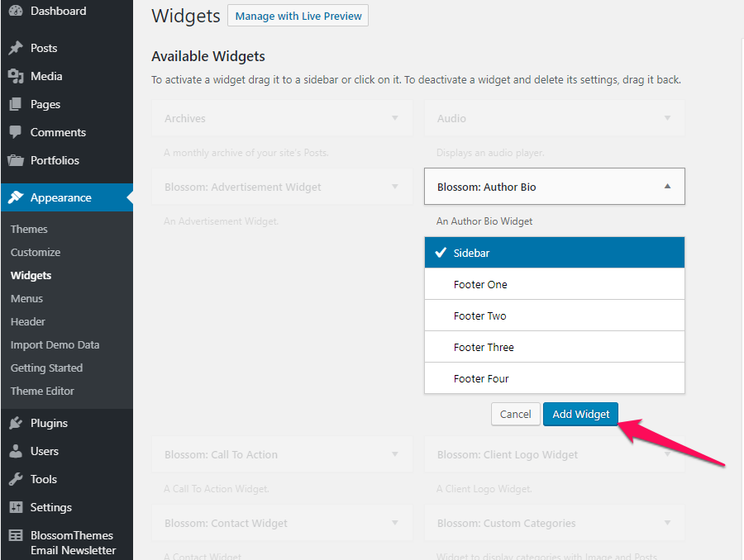Viewport: 744px width, 560px height.
Task: Choose Footer Two as widget area
Action: point(555,316)
